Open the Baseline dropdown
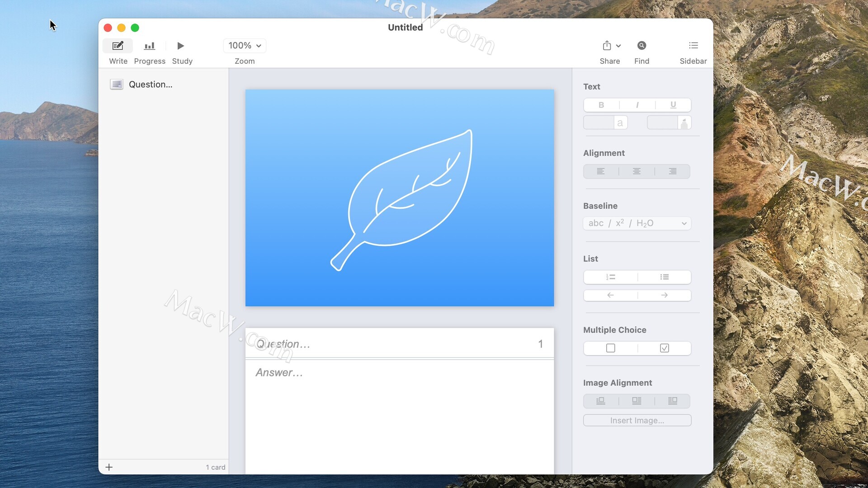Screen dimensions: 868x488 click(637, 223)
